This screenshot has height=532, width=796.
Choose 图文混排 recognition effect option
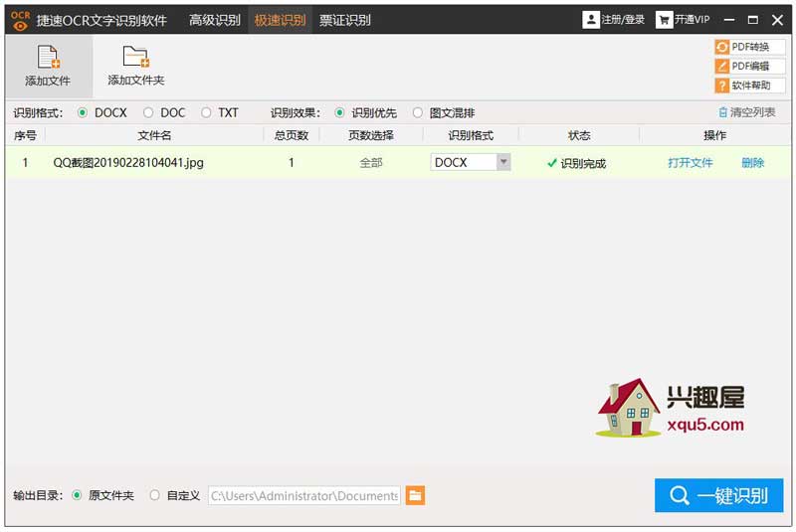pos(418,112)
